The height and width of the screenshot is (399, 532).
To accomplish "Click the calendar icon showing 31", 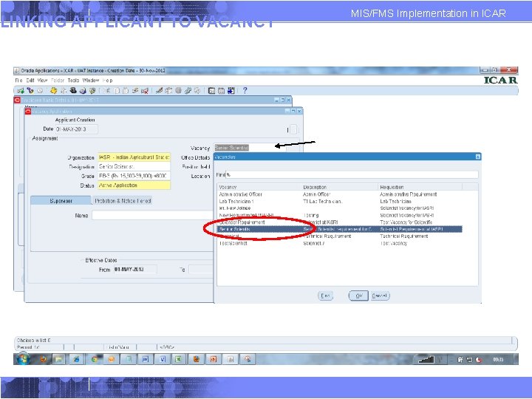I will [212, 91].
